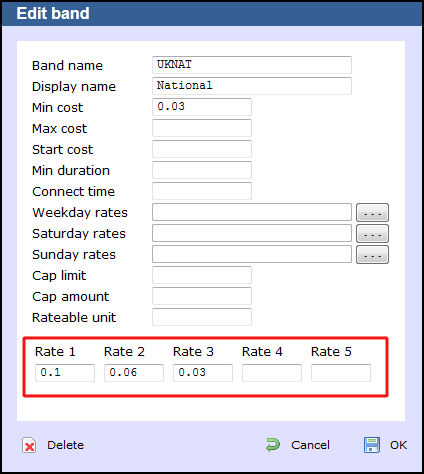Click into the Max cost field
Image resolution: width=424 pixels, height=474 pixels.
(x=202, y=128)
